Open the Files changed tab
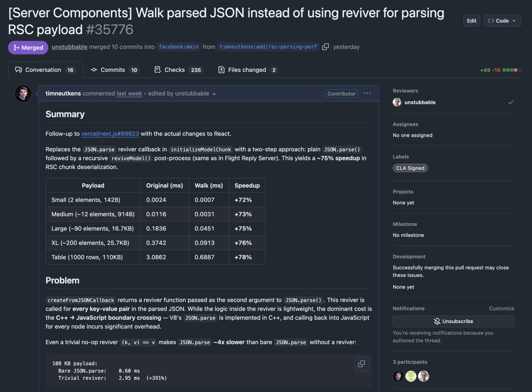The image size is (532, 392). (248, 70)
